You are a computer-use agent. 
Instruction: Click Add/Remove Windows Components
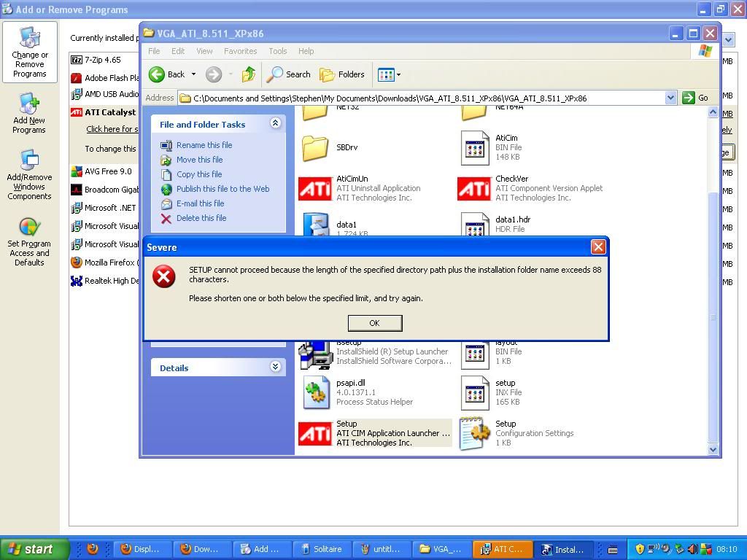29,175
